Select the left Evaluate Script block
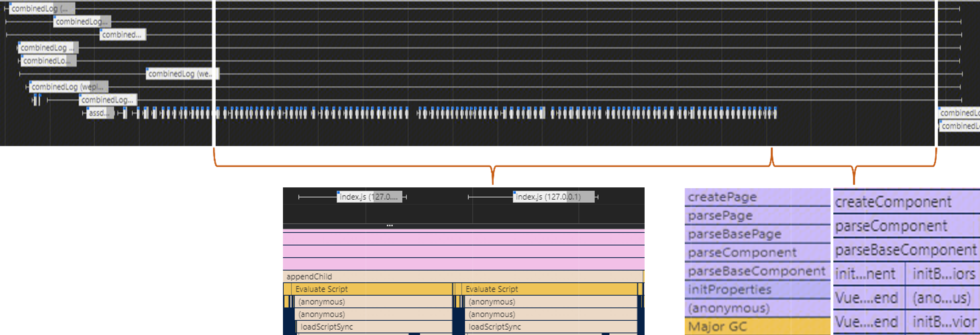980x335 pixels. pos(372,289)
